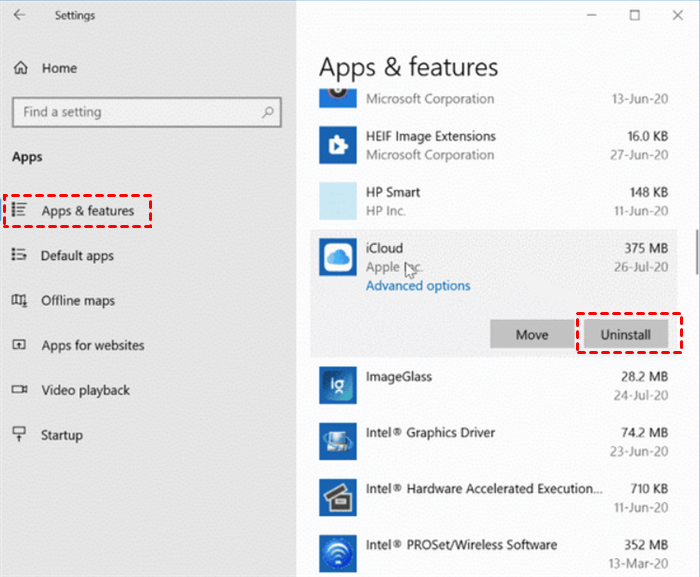Screen dimensions: 700x577
Task: Select the HEIF Image Extensions name
Action: point(431,136)
